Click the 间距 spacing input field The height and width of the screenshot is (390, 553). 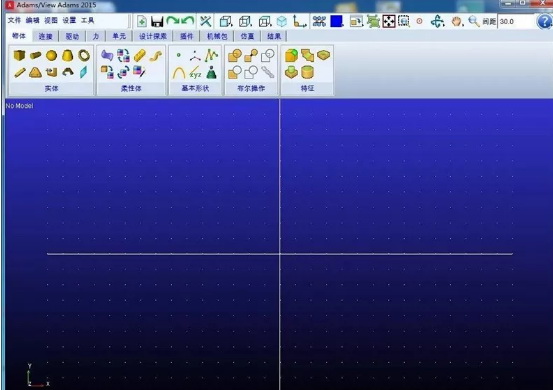(x=515, y=22)
